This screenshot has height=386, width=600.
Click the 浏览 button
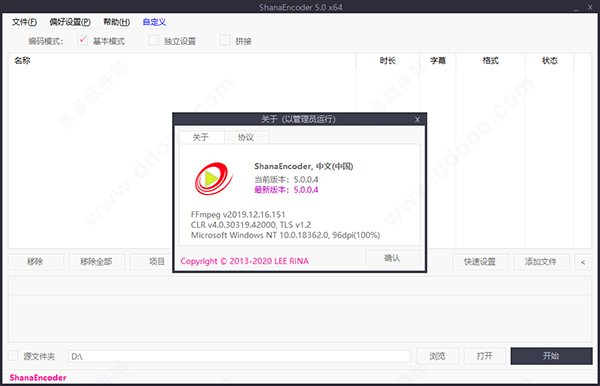pos(437,356)
